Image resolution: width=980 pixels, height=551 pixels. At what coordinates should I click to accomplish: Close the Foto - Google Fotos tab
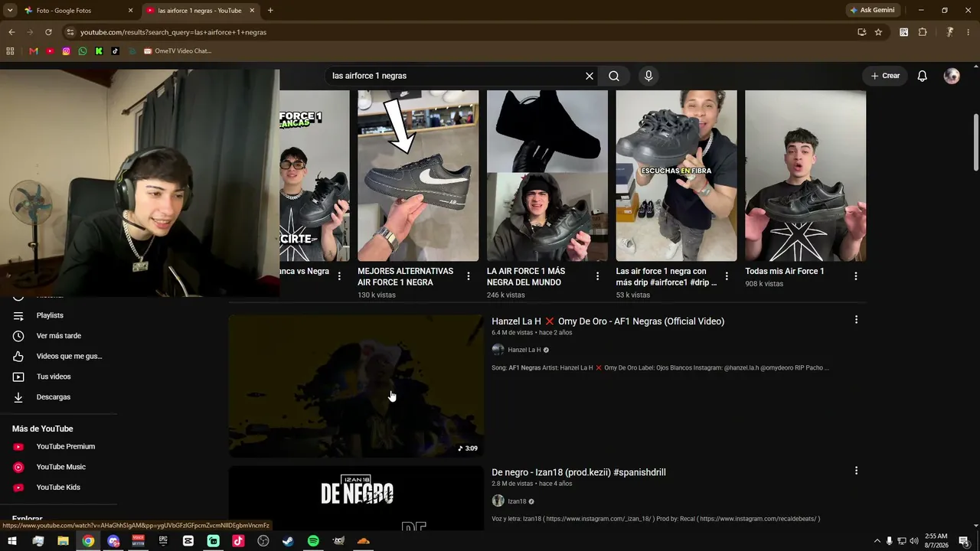[x=130, y=11]
